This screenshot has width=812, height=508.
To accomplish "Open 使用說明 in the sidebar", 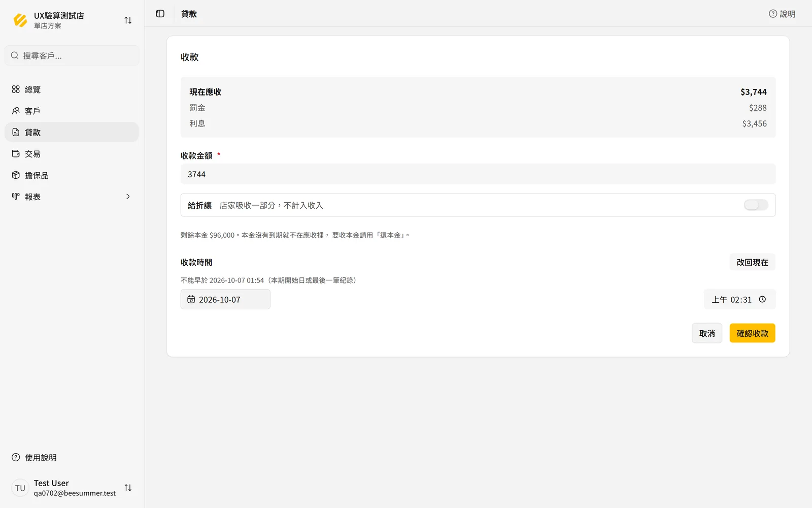I will [x=72, y=457].
